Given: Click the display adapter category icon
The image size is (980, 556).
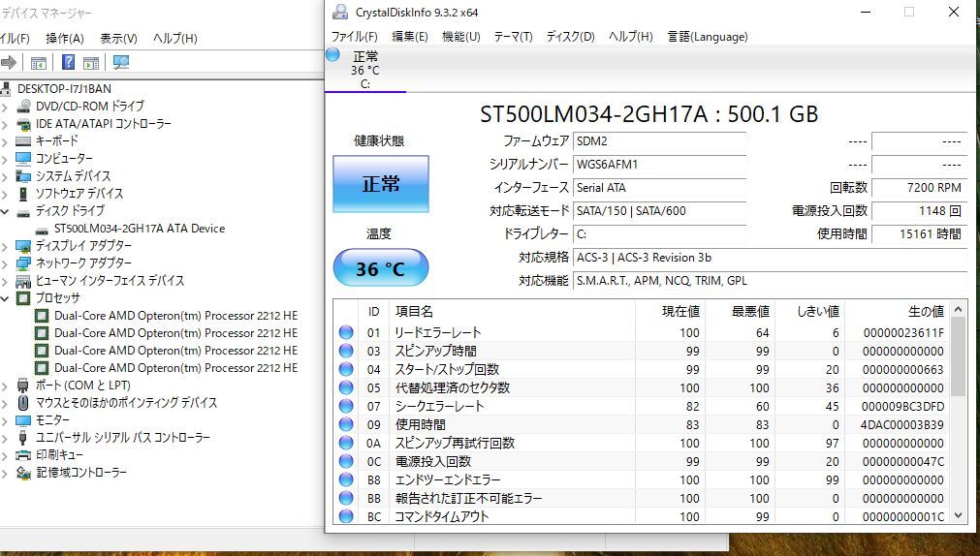Looking at the screenshot, I should (x=23, y=245).
